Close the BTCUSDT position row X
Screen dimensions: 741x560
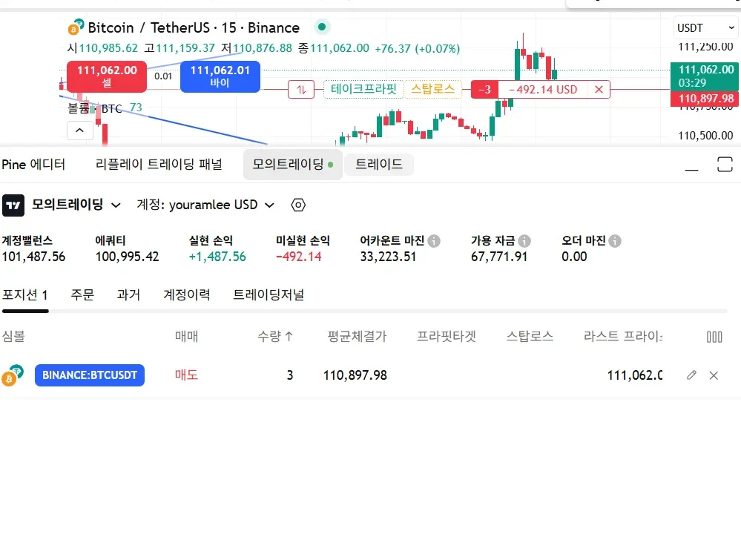click(x=714, y=375)
